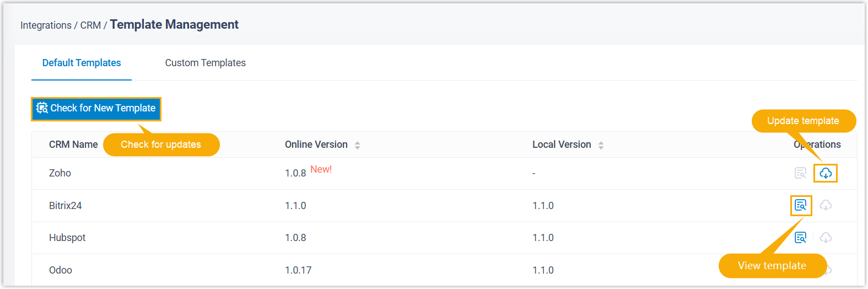Image resolution: width=868 pixels, height=289 pixels.
Task: Switch to the Custom Templates tab
Action: pyautogui.click(x=205, y=63)
